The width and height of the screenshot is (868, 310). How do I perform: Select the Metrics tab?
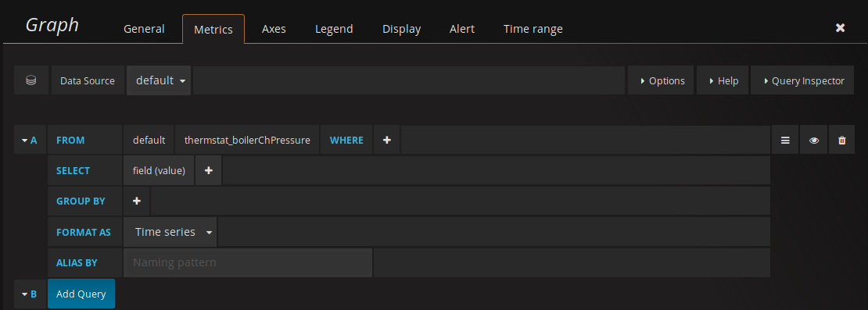pos(213,30)
